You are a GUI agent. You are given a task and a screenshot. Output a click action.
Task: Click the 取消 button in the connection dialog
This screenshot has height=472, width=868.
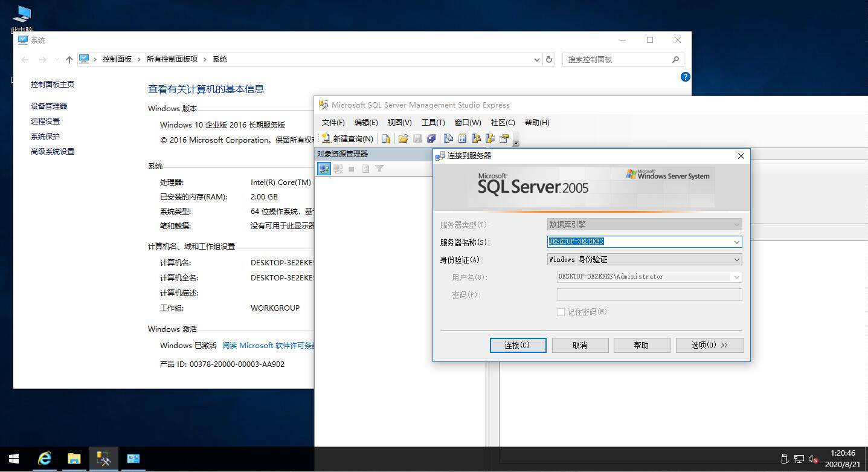pos(580,345)
